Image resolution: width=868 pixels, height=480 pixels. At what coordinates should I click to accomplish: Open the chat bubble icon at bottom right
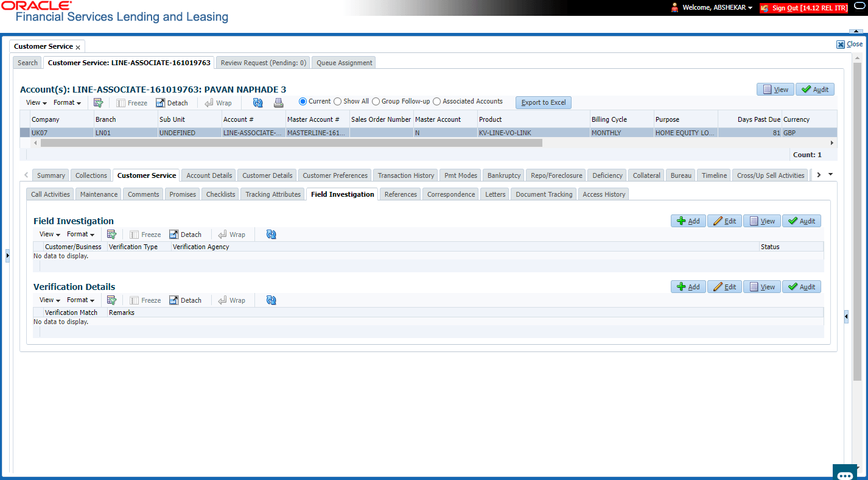(846, 475)
